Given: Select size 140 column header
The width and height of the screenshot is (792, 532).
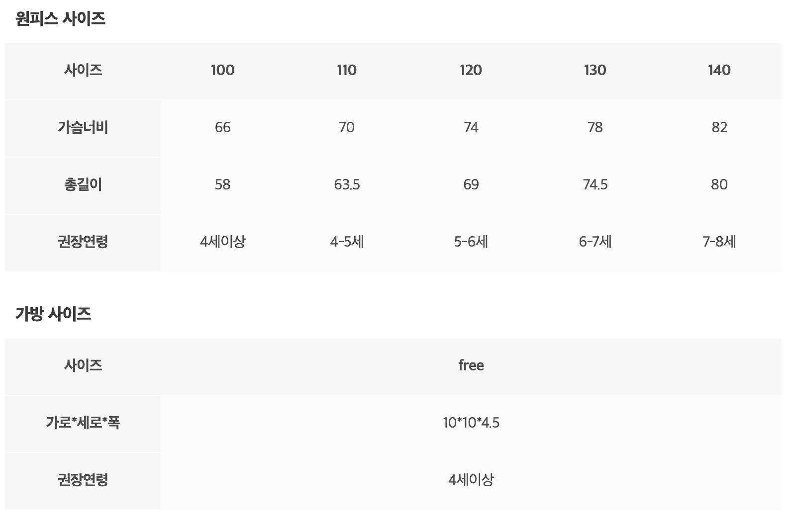Looking at the screenshot, I should 719,70.
